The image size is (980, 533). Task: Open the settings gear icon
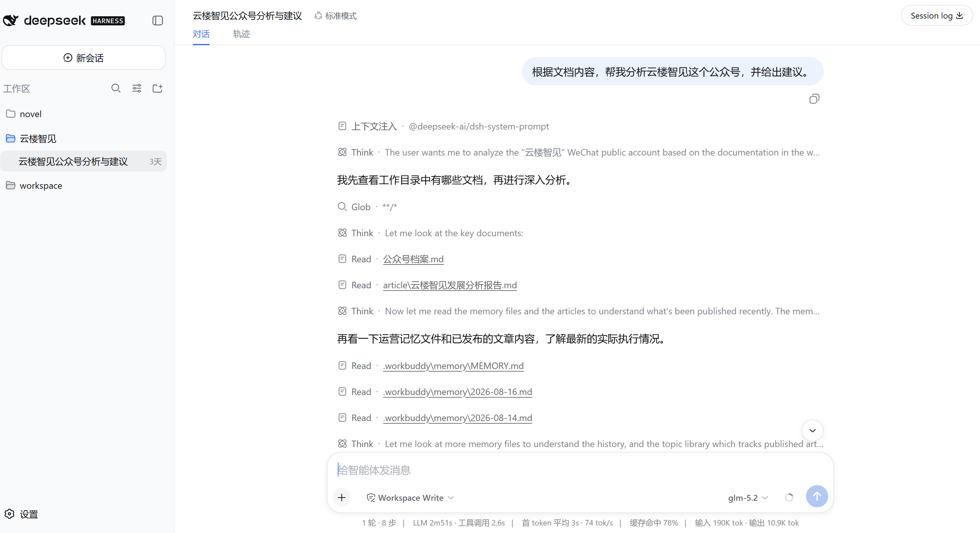tap(9, 514)
